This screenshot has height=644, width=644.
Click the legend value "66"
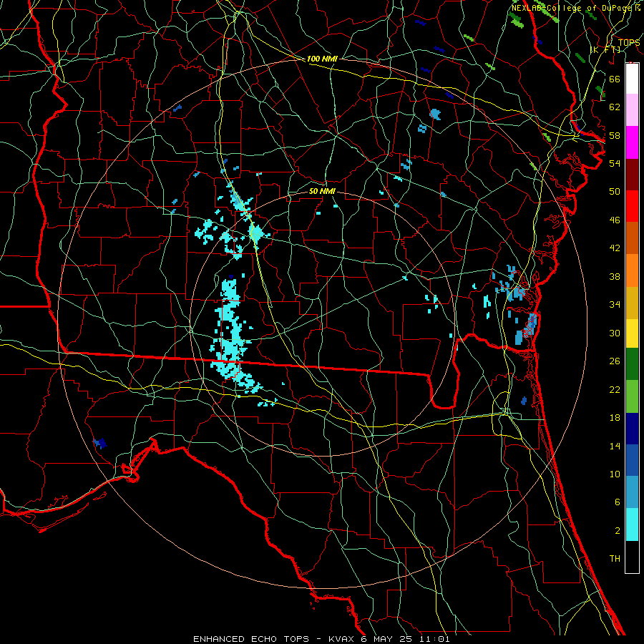pos(615,79)
